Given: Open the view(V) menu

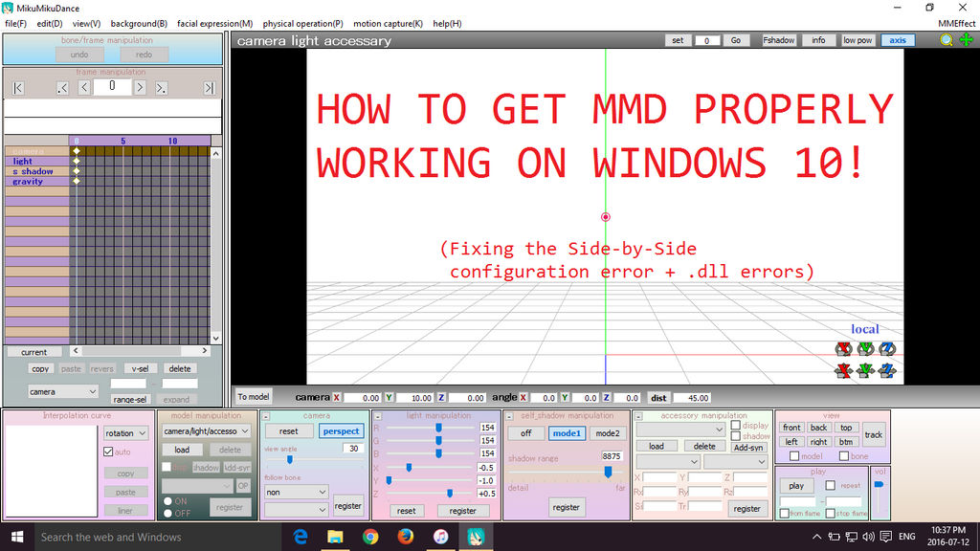Looking at the screenshot, I should (x=86, y=24).
